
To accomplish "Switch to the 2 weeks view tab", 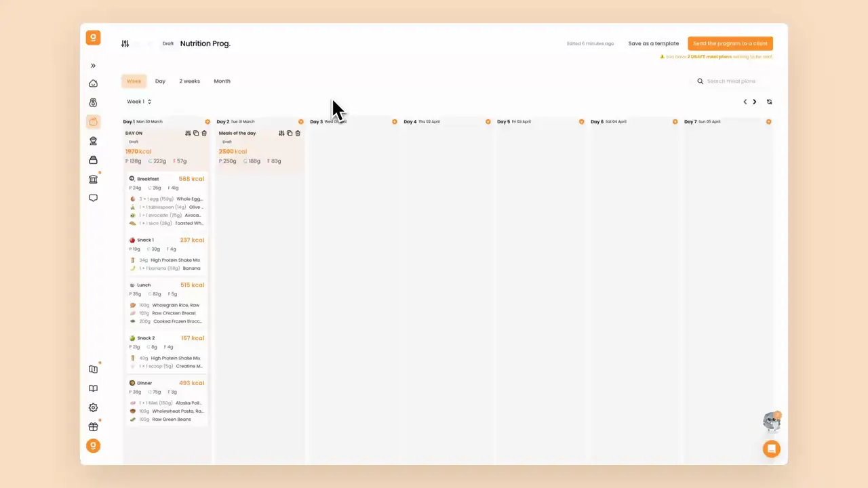I will click(x=189, y=81).
